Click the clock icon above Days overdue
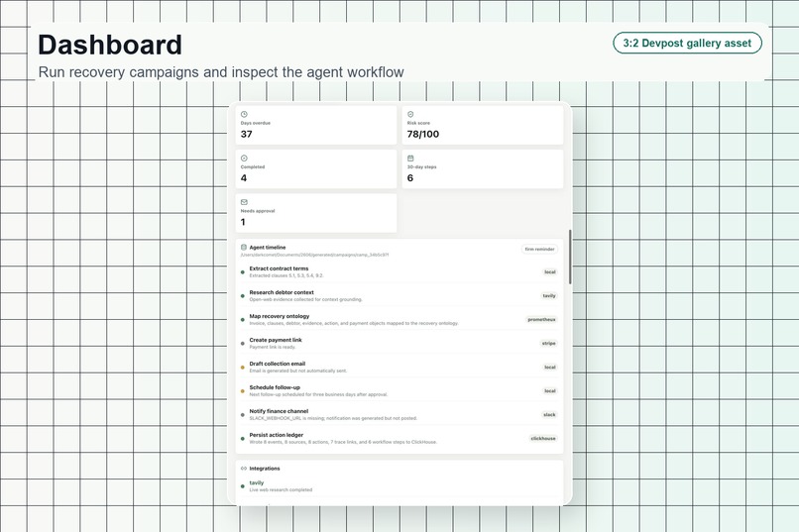This screenshot has width=799, height=532. [x=244, y=114]
